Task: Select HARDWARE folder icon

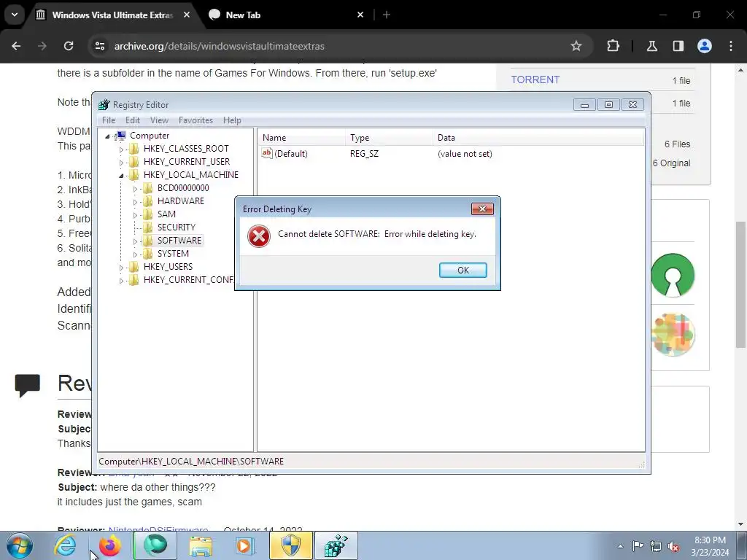Action: coord(148,201)
